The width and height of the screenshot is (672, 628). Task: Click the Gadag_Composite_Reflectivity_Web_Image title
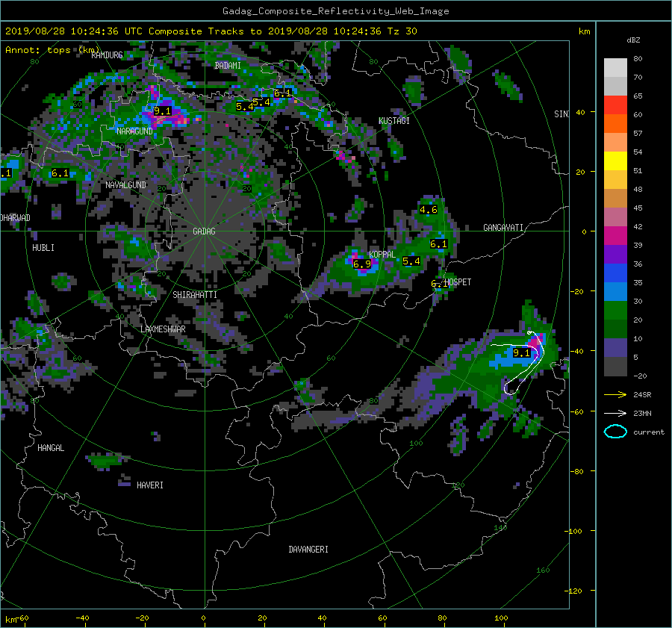coord(335,11)
